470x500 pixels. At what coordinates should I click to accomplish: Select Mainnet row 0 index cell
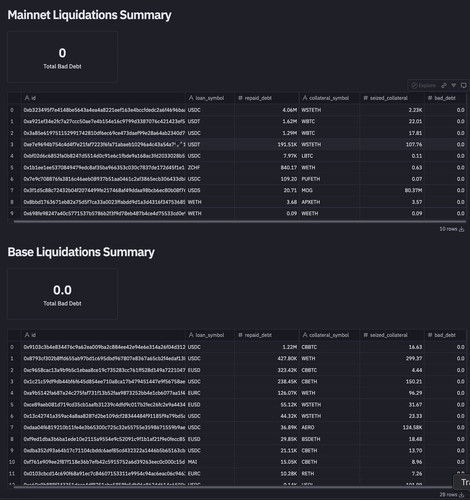click(x=14, y=110)
